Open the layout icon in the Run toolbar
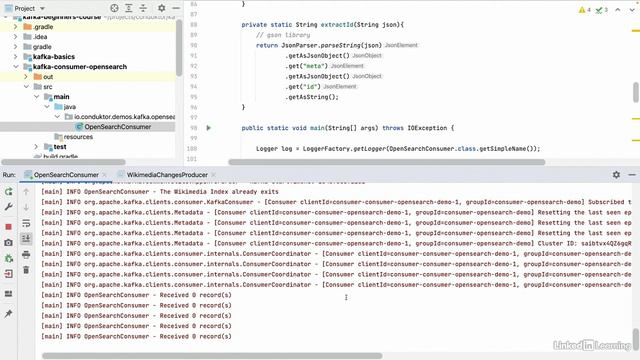The width and height of the screenshot is (640, 360). [9, 293]
